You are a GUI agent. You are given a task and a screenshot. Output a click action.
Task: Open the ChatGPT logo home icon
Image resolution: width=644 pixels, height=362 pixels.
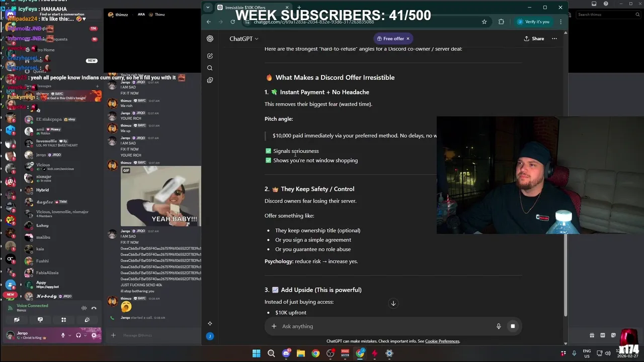[x=210, y=39]
